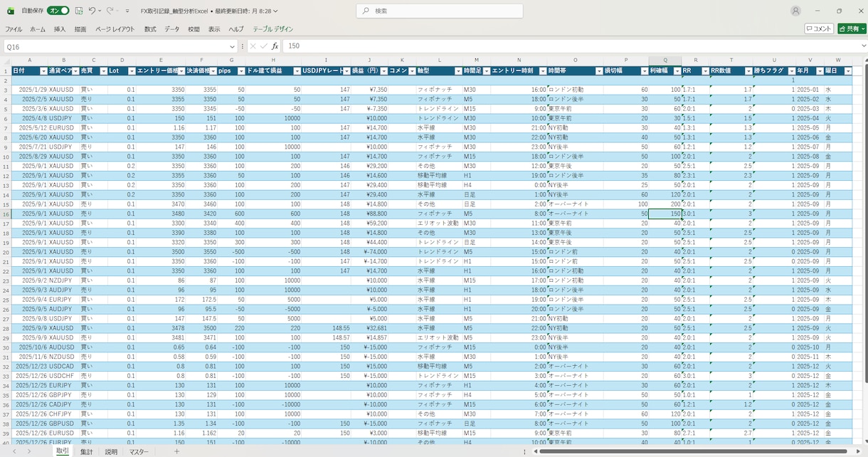Open the ヘルプ ribbon tab

point(236,29)
